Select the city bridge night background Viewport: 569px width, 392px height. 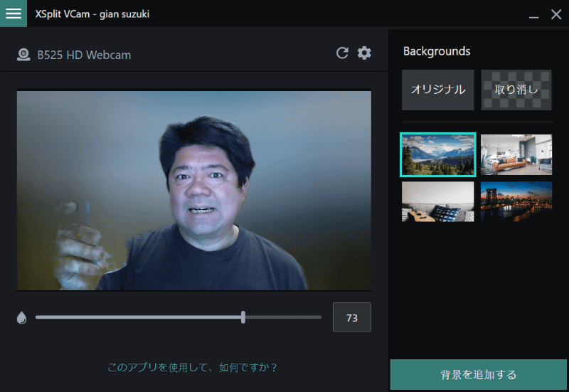pos(516,201)
